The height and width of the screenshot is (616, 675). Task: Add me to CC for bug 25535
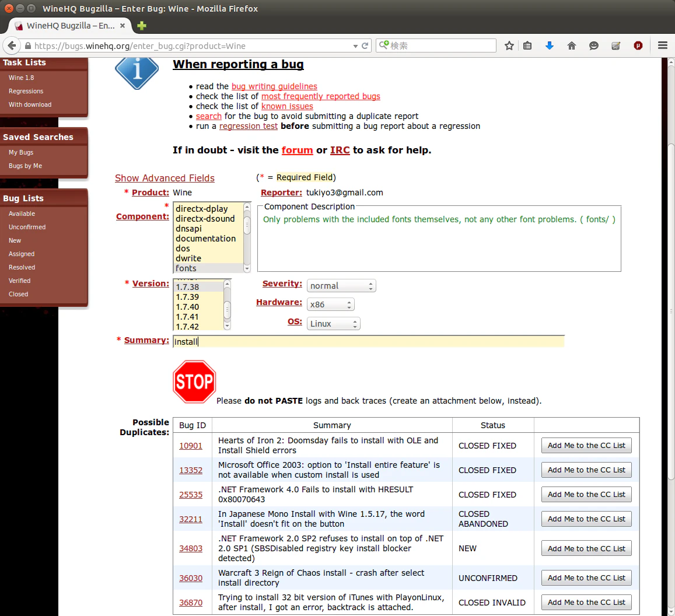pos(586,495)
